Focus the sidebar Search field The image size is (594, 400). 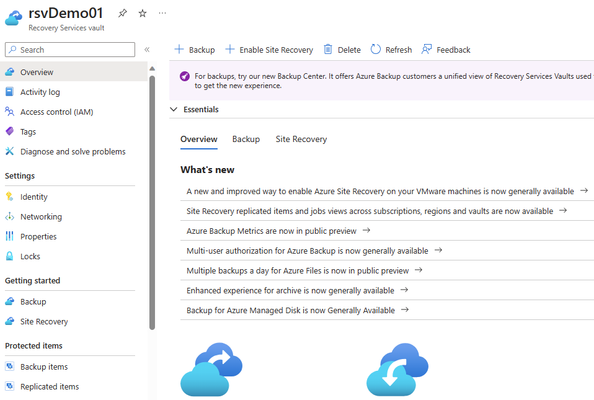click(70, 50)
